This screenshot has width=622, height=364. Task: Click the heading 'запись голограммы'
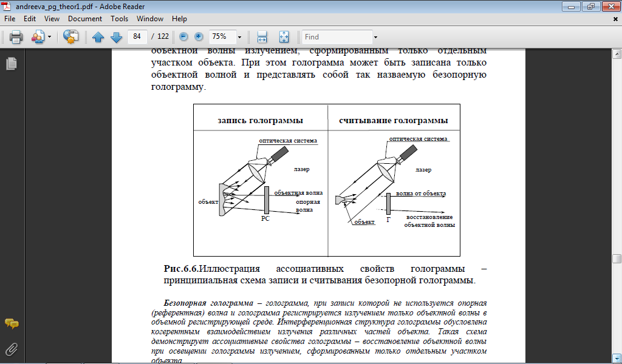(x=260, y=120)
